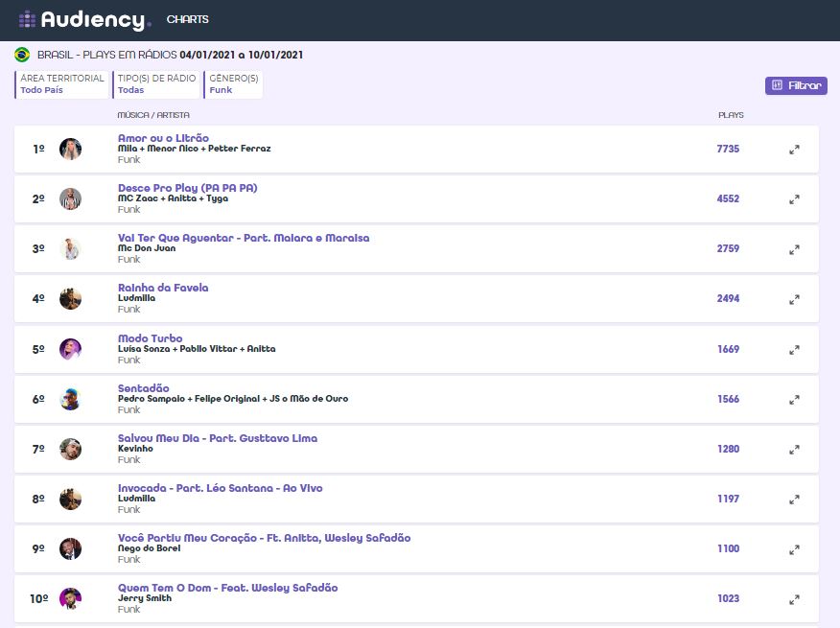Click the date range 04/01/2021 a 10/01/2021
Screen dimensions: 840x628
pos(241,55)
